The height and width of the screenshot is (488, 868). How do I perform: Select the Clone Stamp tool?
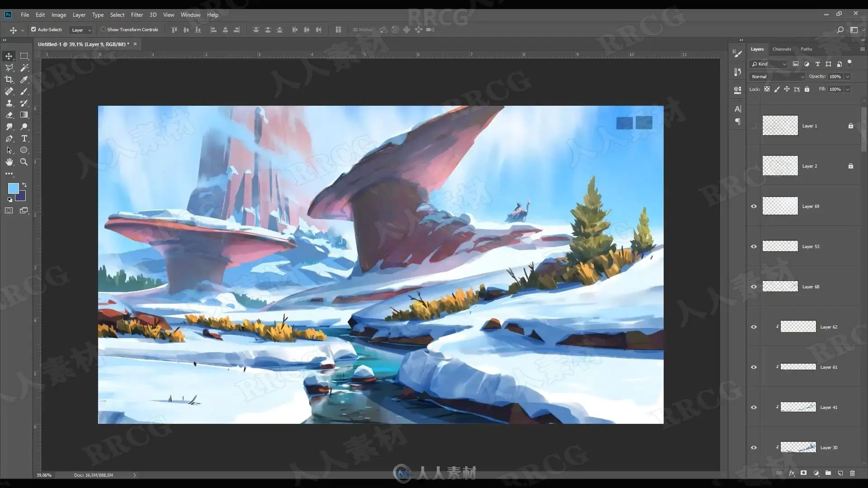point(9,103)
